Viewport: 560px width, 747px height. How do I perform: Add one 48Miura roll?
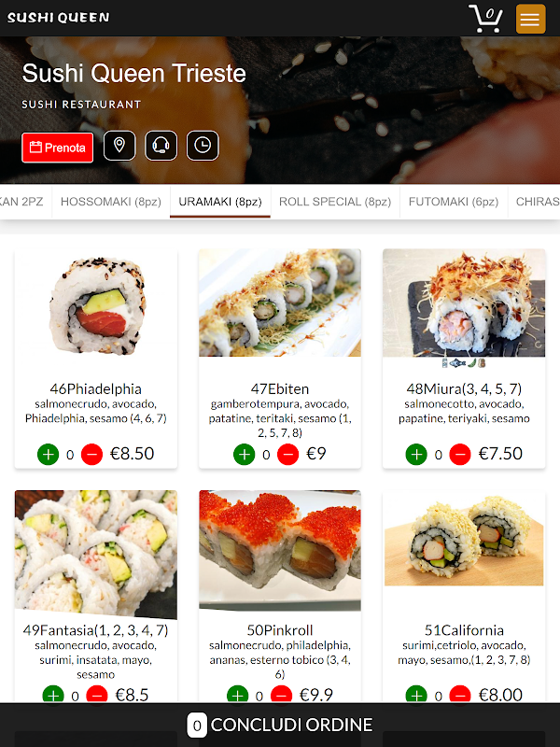(x=416, y=454)
